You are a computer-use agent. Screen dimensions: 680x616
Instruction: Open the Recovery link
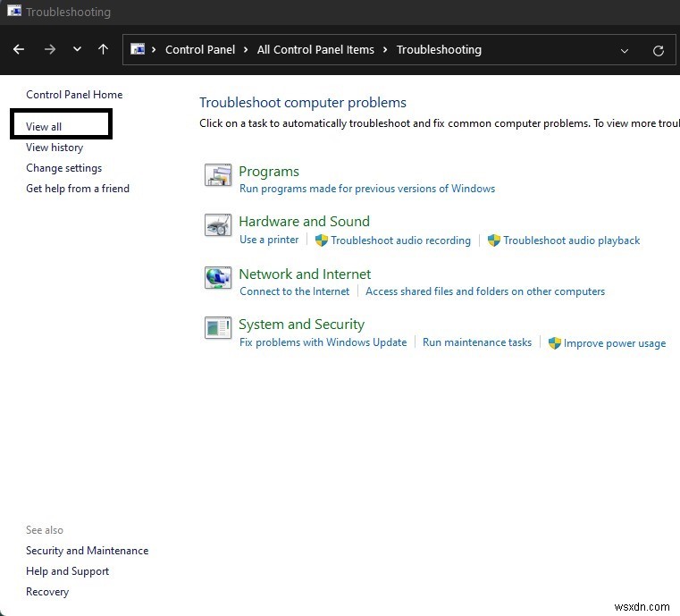tap(47, 592)
